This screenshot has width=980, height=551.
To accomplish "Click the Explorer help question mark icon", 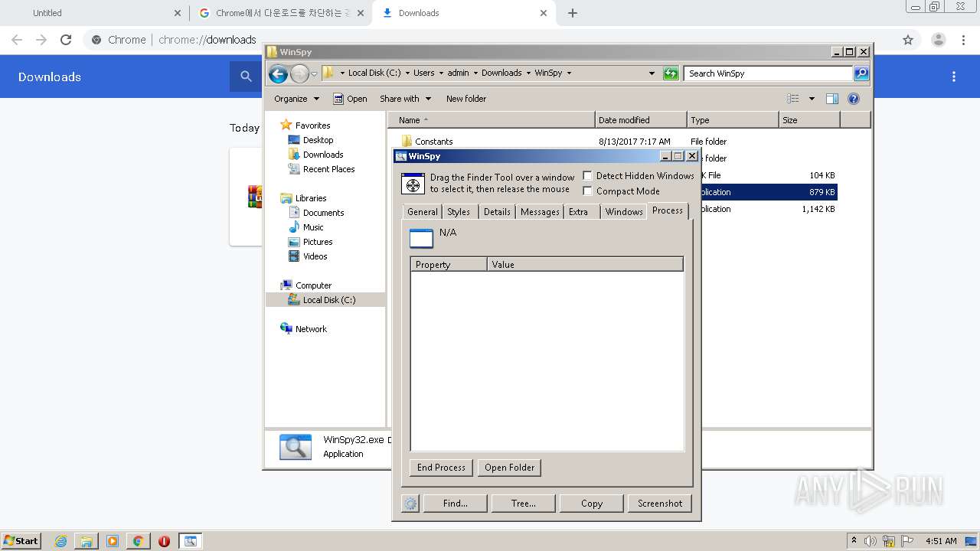I will pyautogui.click(x=854, y=99).
